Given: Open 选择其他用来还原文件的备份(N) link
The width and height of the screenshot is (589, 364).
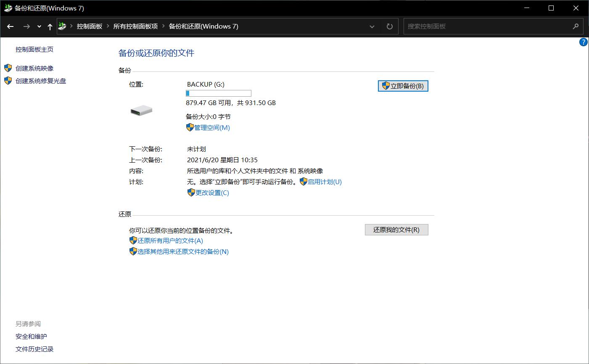Looking at the screenshot, I should (183, 251).
